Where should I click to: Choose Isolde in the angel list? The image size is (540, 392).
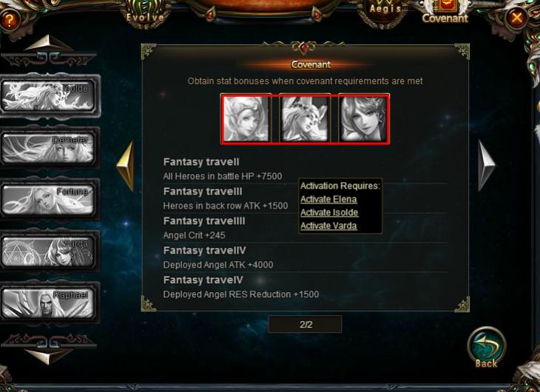[49, 96]
